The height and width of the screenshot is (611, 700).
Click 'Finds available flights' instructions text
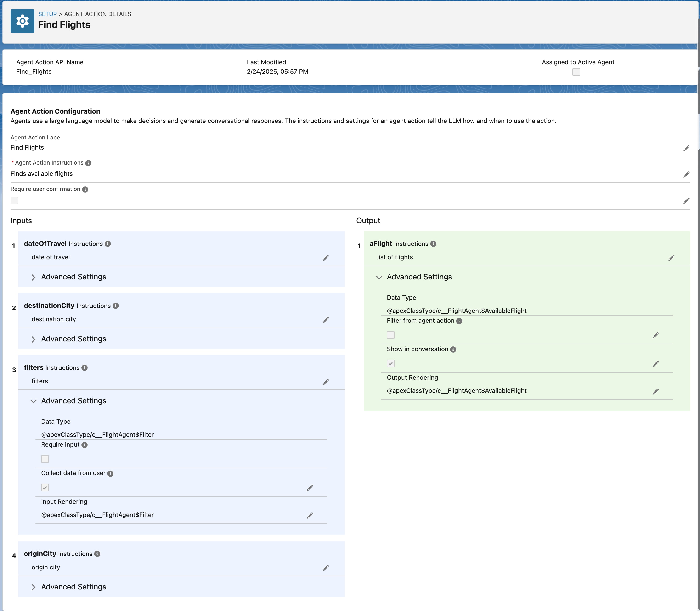(x=42, y=173)
